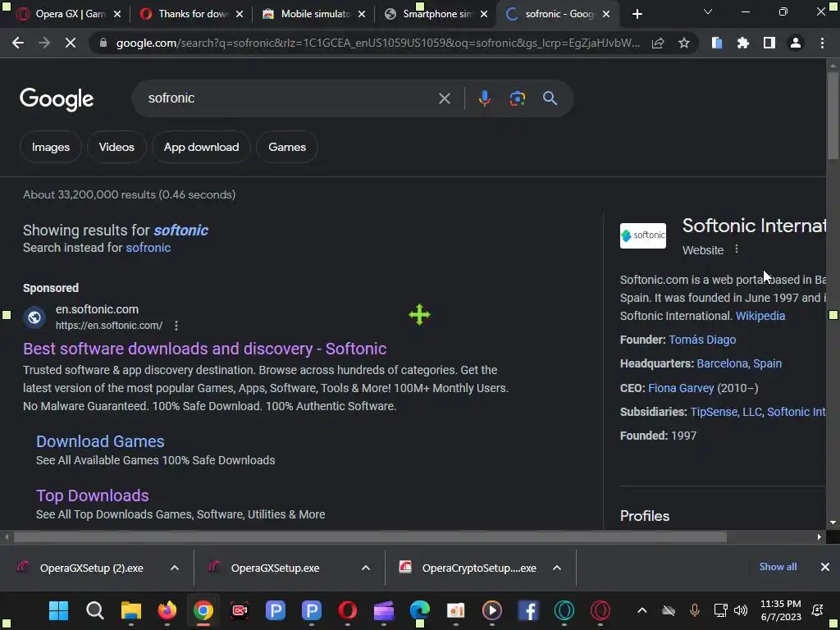
Task: Bookmark this page with the star icon
Action: click(683, 43)
